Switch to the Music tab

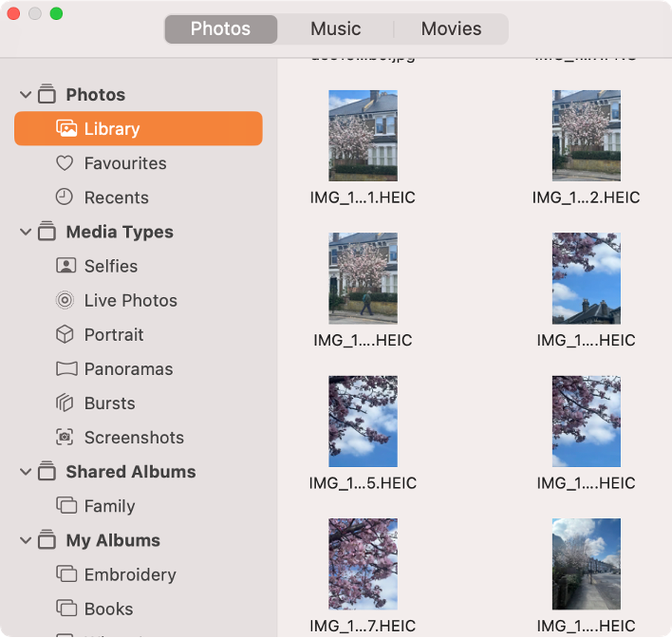click(335, 28)
